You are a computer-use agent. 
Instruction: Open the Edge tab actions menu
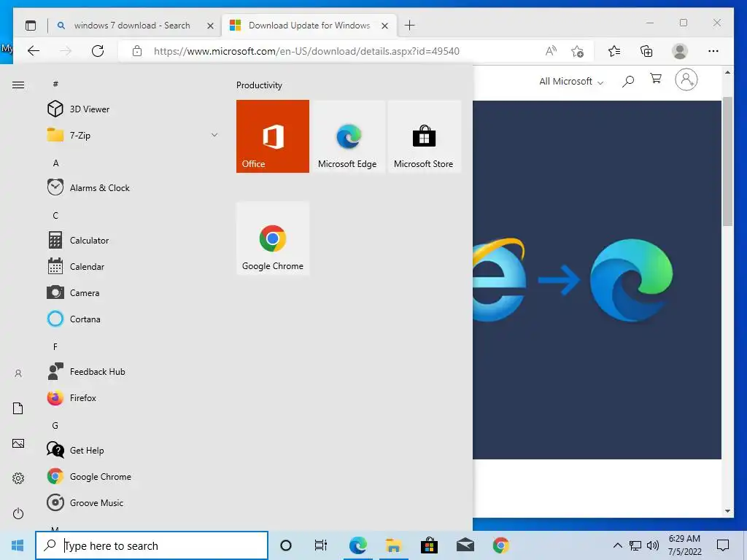(x=31, y=26)
